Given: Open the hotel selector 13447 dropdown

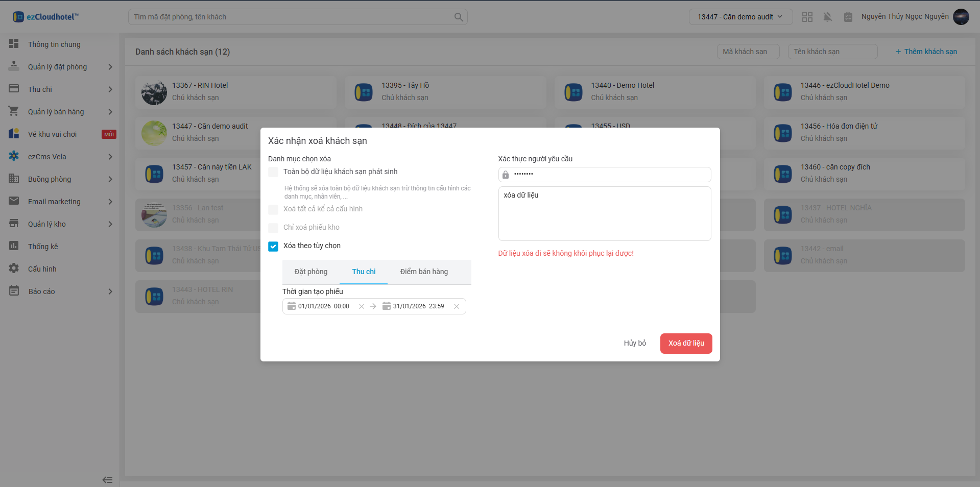Looking at the screenshot, I should pos(740,17).
